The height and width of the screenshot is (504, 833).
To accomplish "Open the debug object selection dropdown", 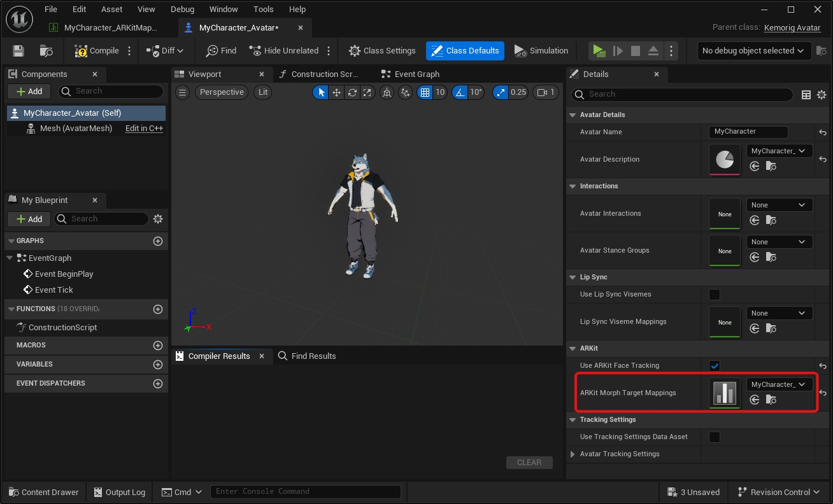I will coord(753,51).
